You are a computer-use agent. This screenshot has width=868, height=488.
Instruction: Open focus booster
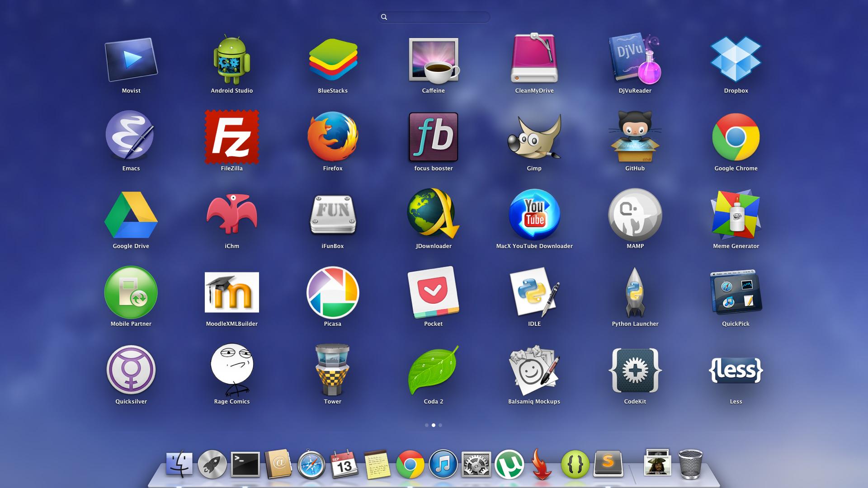point(434,137)
